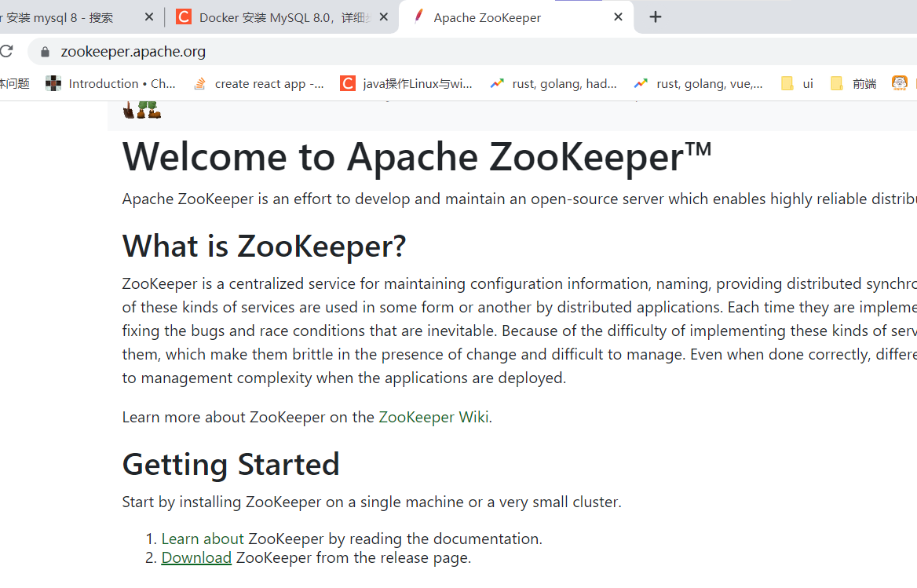
Task: Click the ui folder icon
Action: 787,83
